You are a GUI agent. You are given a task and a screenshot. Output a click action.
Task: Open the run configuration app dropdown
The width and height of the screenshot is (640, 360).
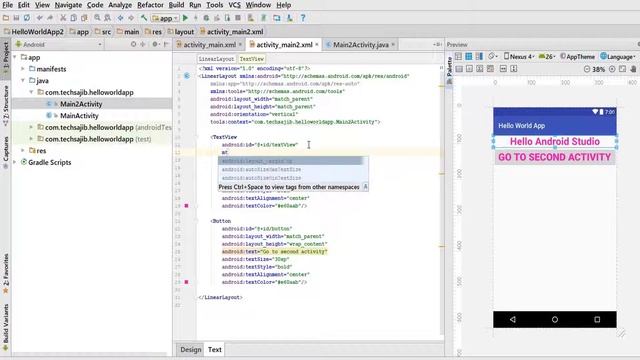point(165,18)
